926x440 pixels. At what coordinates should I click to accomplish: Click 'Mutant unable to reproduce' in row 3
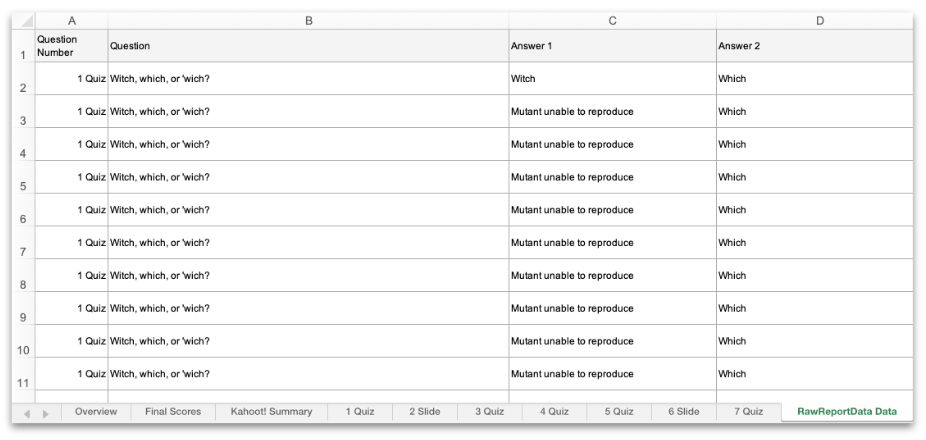tap(612, 112)
